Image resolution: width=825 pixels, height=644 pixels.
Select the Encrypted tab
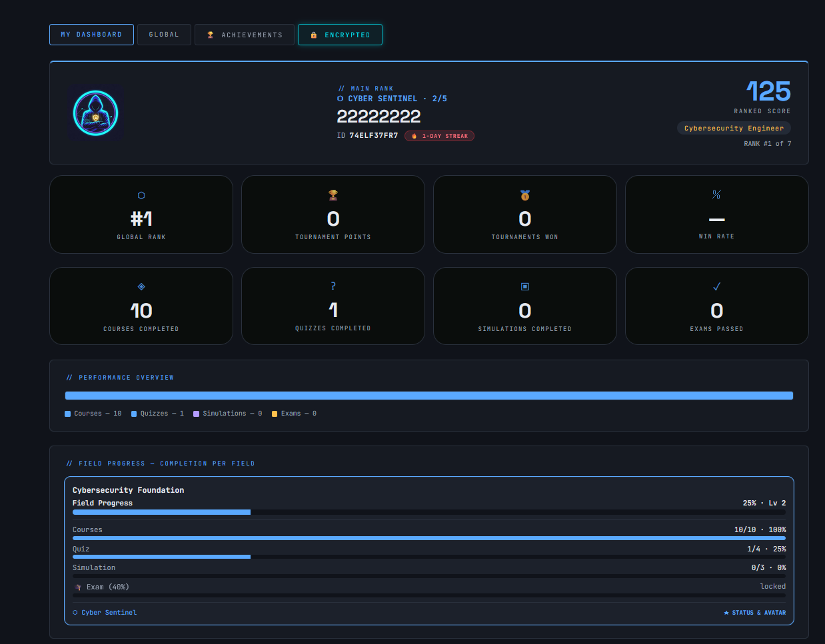click(340, 35)
